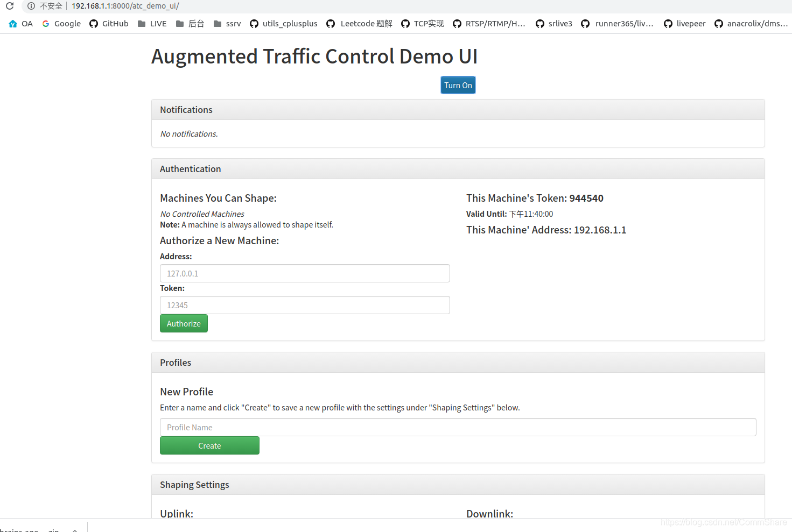Open the srlive3 bookmark
Image resolution: width=792 pixels, height=532 pixels.
click(554, 24)
